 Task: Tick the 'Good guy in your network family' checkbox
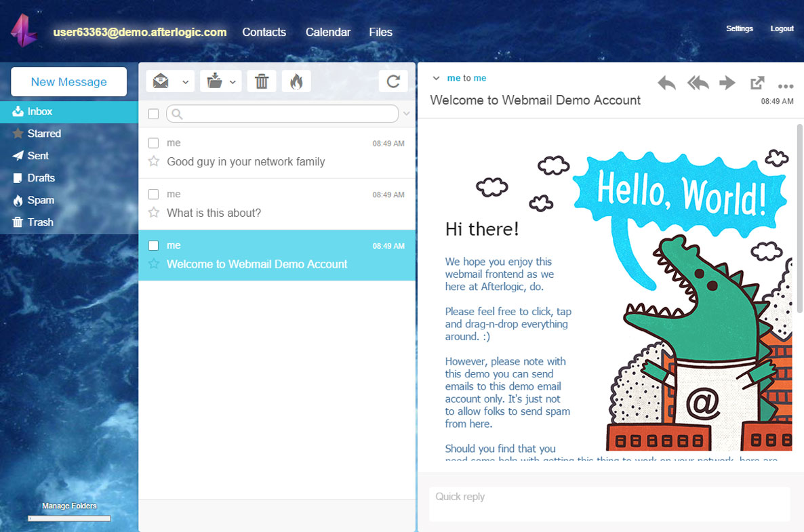[x=154, y=143]
